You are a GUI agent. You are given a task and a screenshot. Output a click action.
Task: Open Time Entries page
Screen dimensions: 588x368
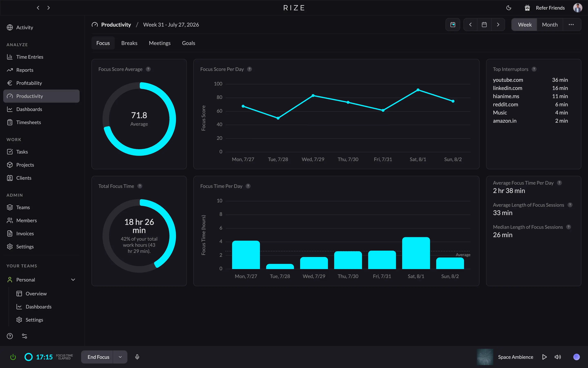[41, 57]
